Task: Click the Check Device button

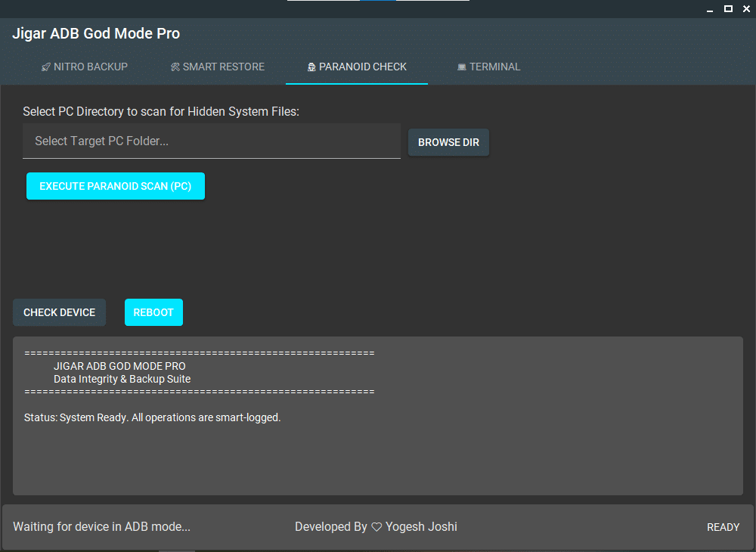Action: [59, 312]
